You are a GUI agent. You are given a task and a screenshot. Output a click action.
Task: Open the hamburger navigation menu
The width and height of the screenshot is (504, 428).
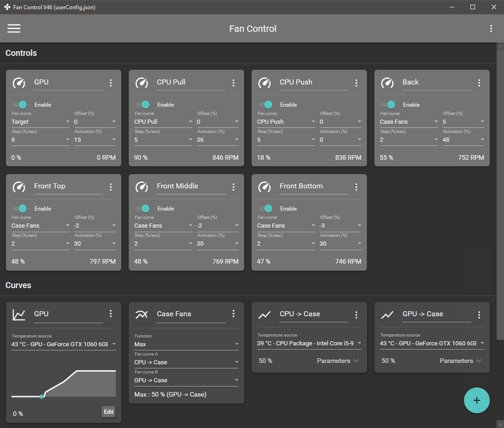tap(14, 28)
